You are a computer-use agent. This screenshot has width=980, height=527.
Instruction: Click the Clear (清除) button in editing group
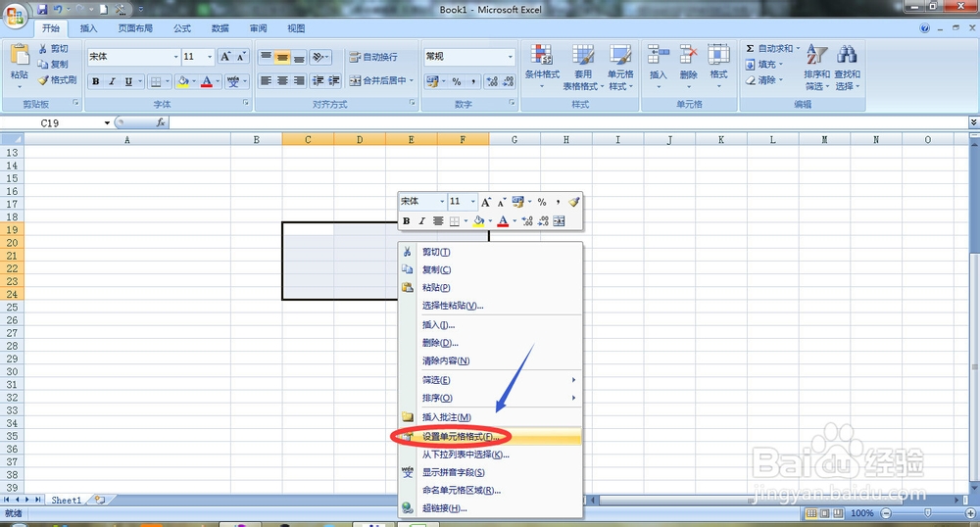763,80
